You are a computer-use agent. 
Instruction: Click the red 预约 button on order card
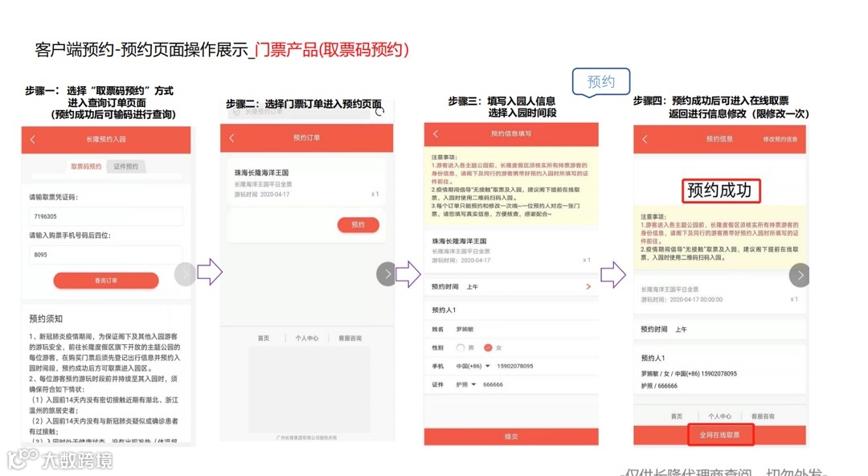358,224
